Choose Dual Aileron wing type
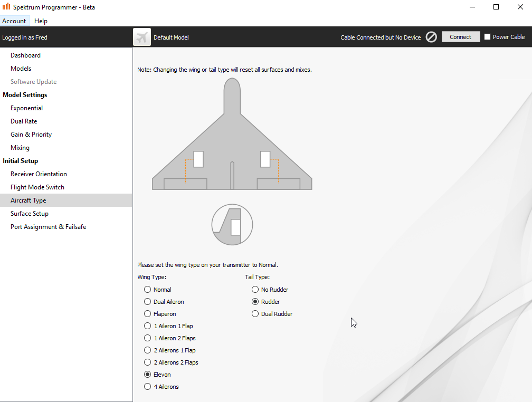532x402 pixels. click(x=148, y=302)
